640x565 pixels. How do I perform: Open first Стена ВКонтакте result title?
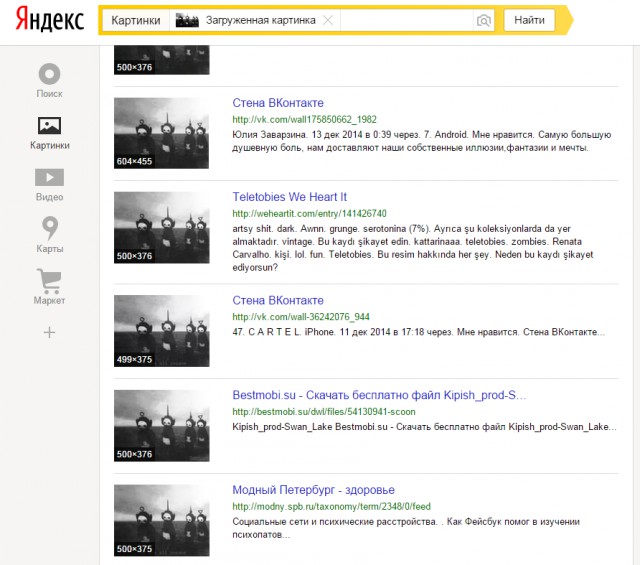click(x=278, y=103)
